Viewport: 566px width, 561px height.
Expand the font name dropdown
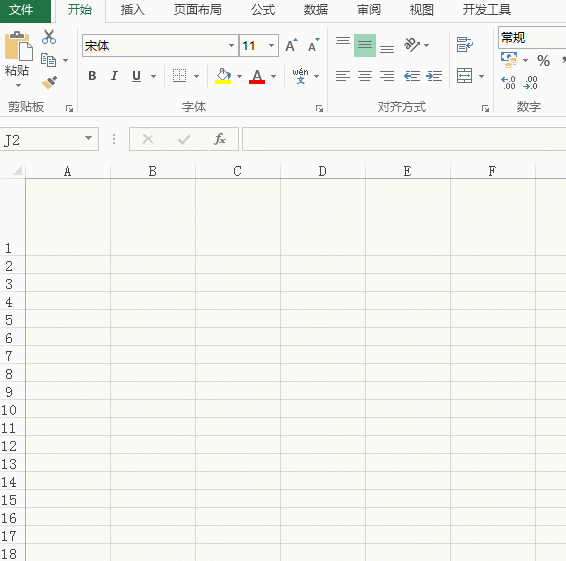[x=231, y=45]
